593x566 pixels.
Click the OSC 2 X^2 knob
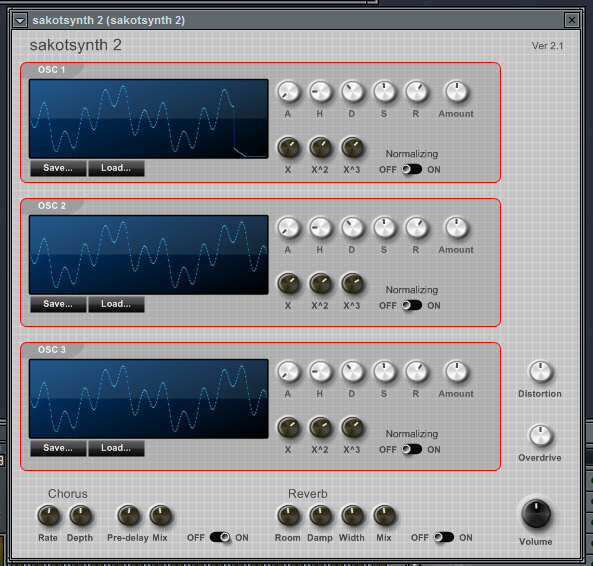pyautogui.click(x=320, y=284)
